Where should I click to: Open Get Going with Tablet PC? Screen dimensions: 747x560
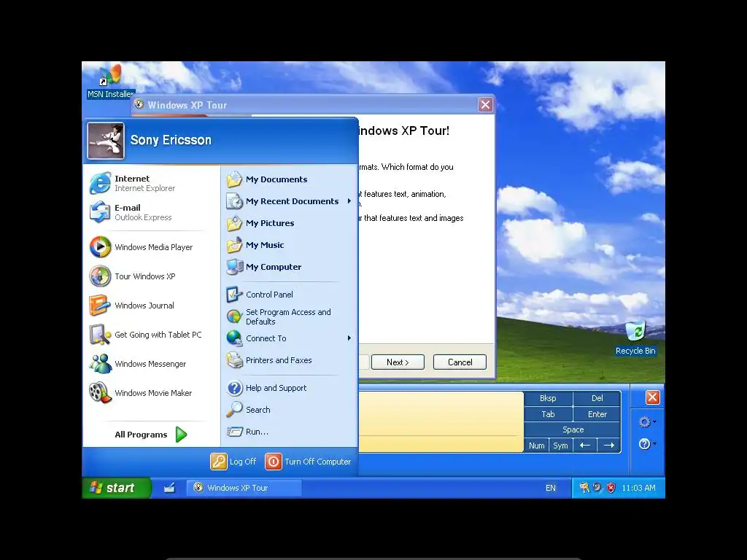click(152, 335)
